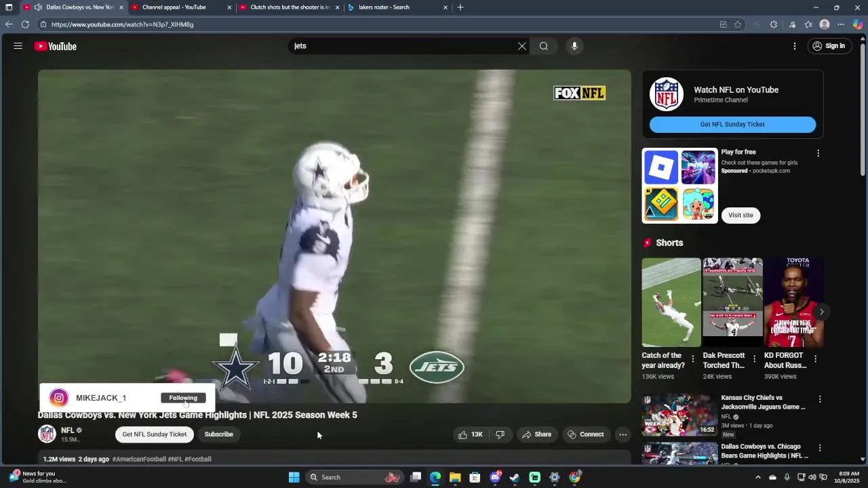The width and height of the screenshot is (868, 488).
Task: Refresh the page
Action: coord(25,24)
